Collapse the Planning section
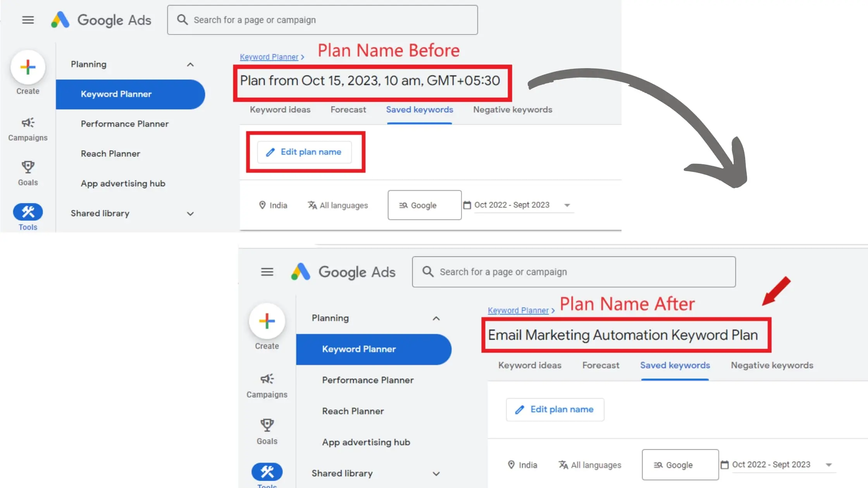 (x=190, y=64)
